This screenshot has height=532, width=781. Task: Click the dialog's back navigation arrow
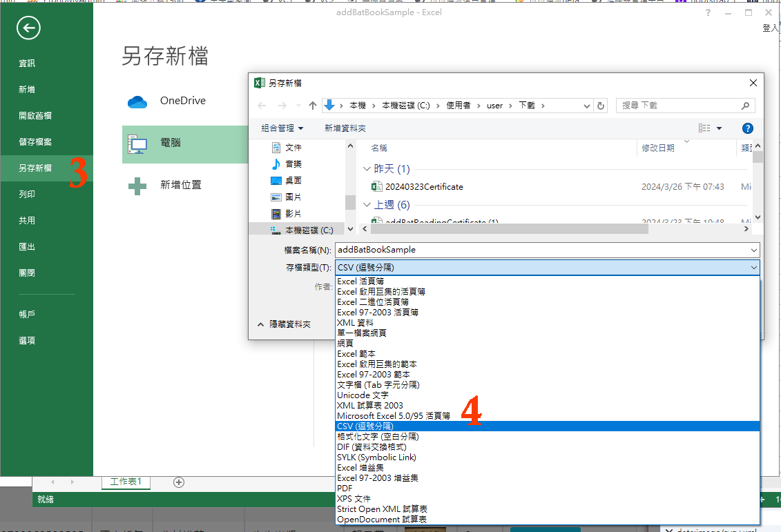[262, 106]
